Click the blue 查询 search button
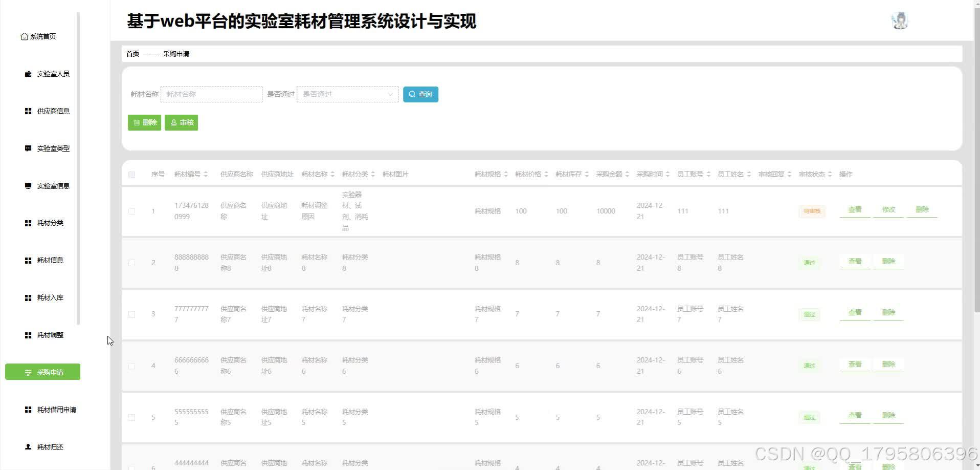The image size is (980, 470). [x=420, y=94]
